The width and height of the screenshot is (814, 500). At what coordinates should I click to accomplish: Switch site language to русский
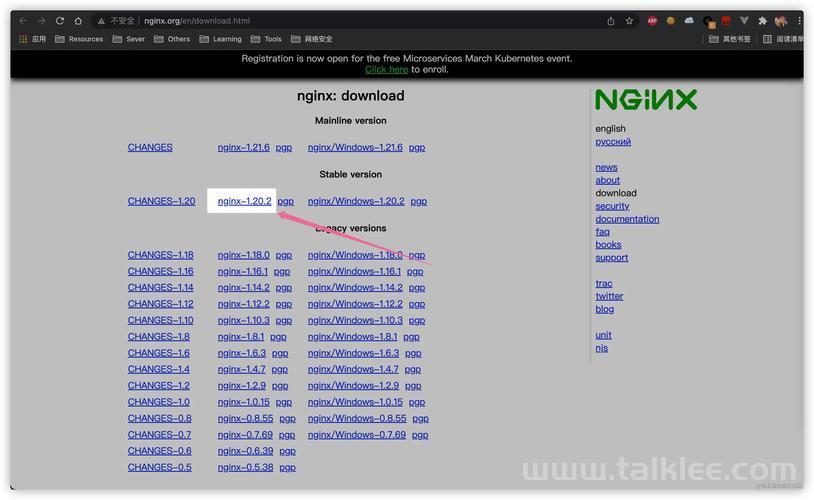point(613,142)
